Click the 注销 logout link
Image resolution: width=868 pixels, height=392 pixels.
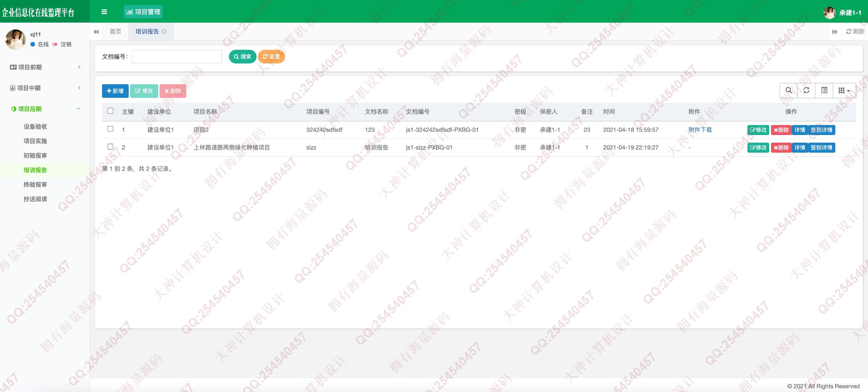coord(62,44)
